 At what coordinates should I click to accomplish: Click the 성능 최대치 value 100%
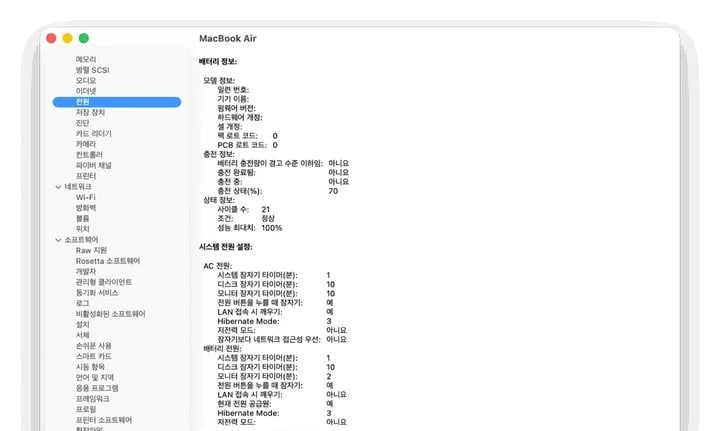coord(271,228)
